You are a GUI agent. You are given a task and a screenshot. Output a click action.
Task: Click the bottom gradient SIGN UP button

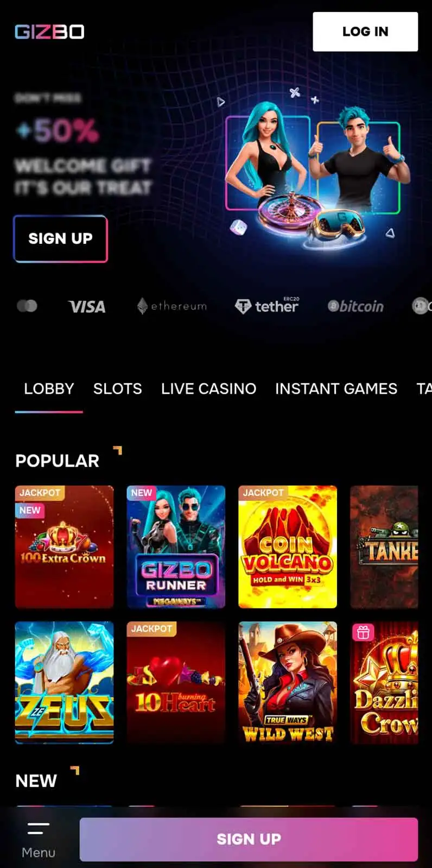pyautogui.click(x=249, y=839)
